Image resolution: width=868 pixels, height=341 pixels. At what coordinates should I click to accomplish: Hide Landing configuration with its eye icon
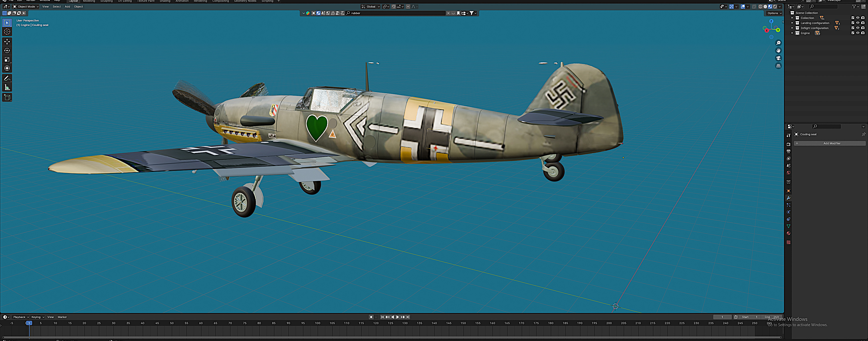coord(858,23)
